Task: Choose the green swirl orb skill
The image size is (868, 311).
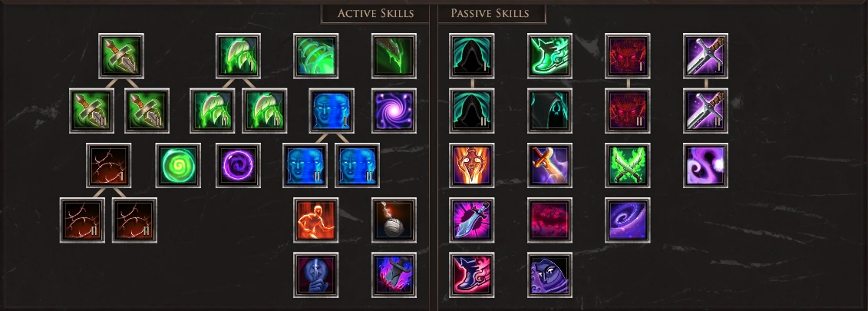Action: 178,166
